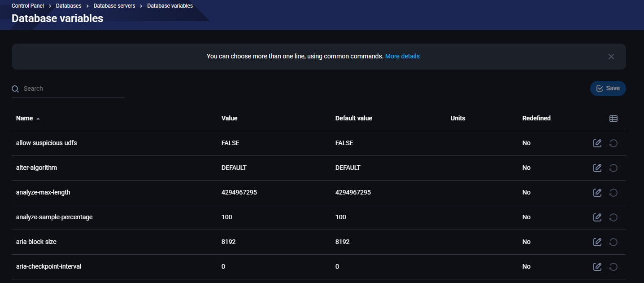Open table column settings icon
The height and width of the screenshot is (283, 644).
click(613, 119)
